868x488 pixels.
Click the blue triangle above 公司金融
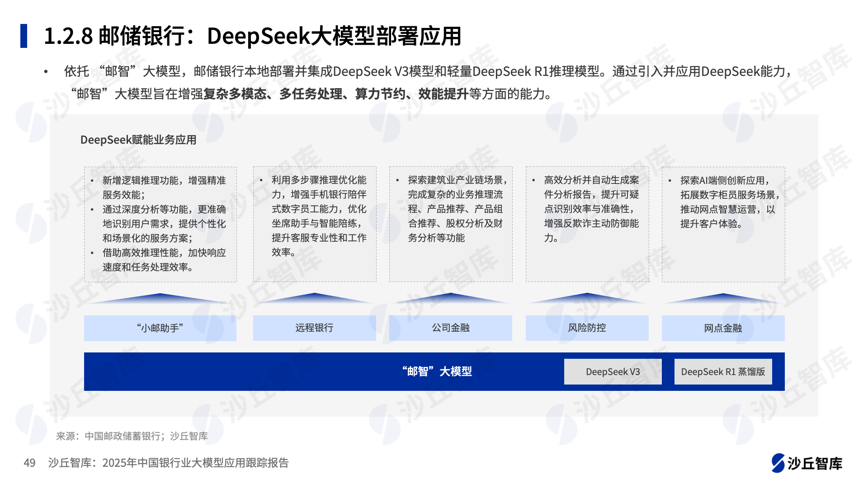click(x=451, y=298)
